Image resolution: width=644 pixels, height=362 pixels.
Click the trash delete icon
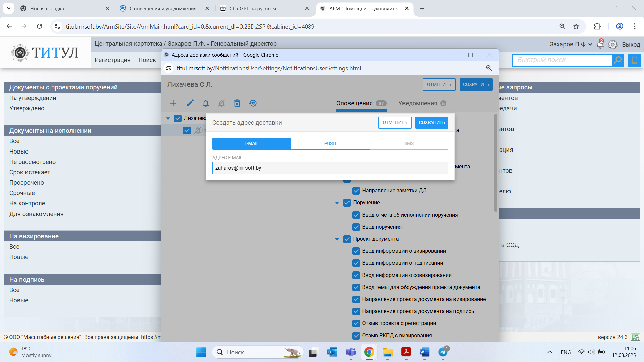click(x=237, y=103)
